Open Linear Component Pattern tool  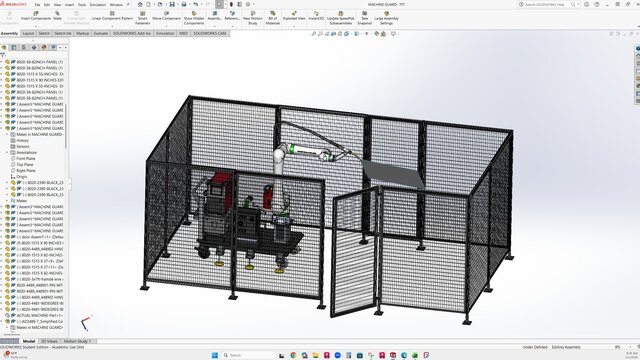[x=112, y=16]
